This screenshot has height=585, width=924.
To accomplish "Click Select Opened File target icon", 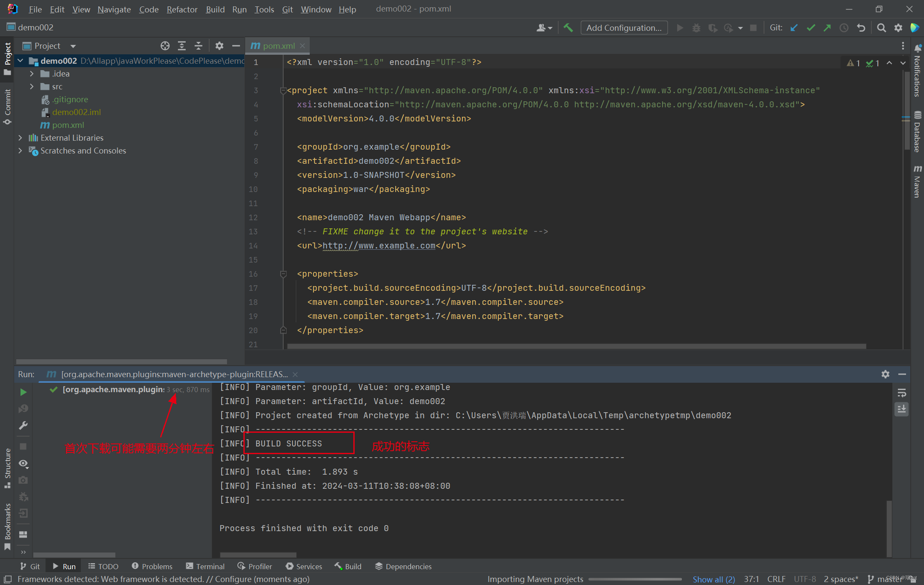I will 165,46.
